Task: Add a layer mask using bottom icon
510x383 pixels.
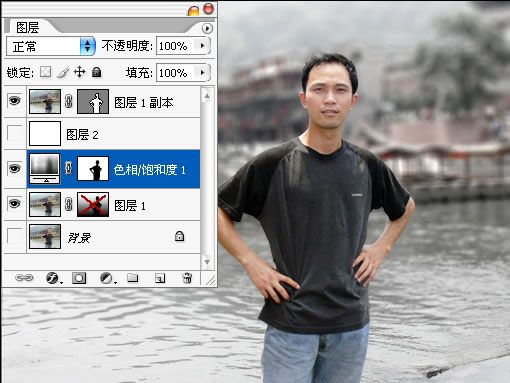Action: [x=79, y=278]
